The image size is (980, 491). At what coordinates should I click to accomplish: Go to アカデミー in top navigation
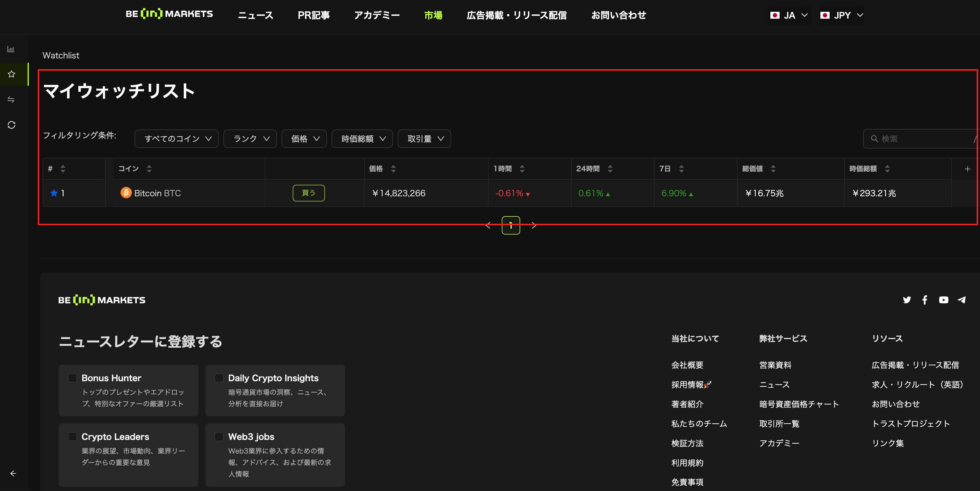(x=377, y=15)
